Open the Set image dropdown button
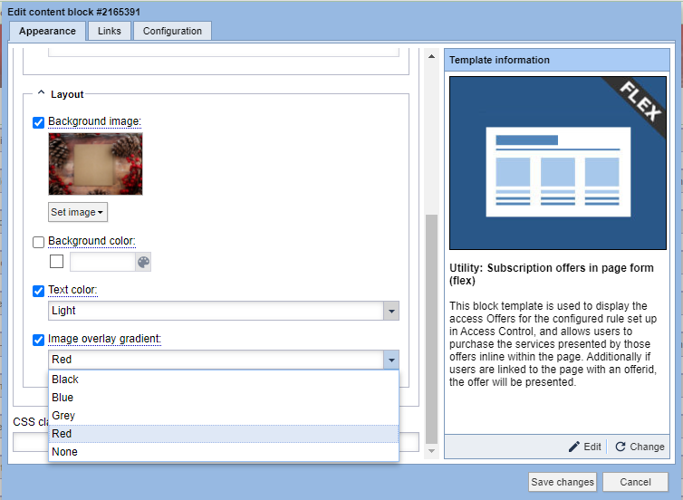 pos(78,212)
